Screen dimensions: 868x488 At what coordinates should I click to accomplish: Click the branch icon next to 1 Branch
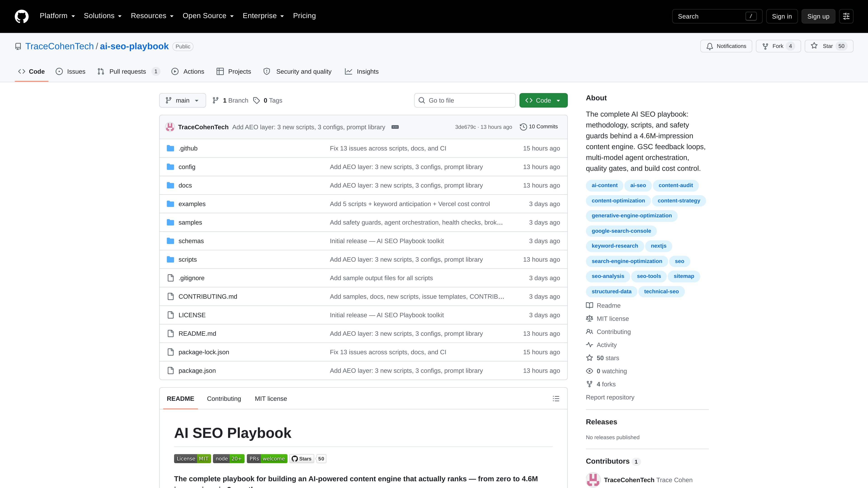(216, 100)
